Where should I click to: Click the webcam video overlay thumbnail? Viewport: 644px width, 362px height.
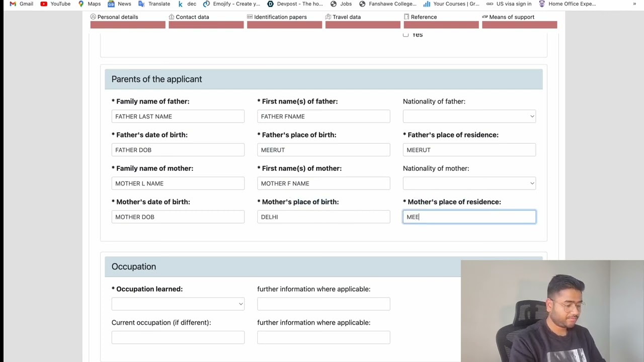tap(552, 311)
